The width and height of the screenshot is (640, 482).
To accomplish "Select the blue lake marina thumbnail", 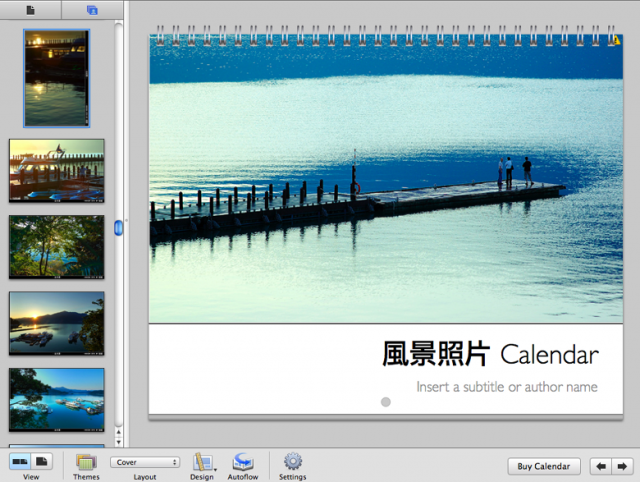I will point(57,400).
